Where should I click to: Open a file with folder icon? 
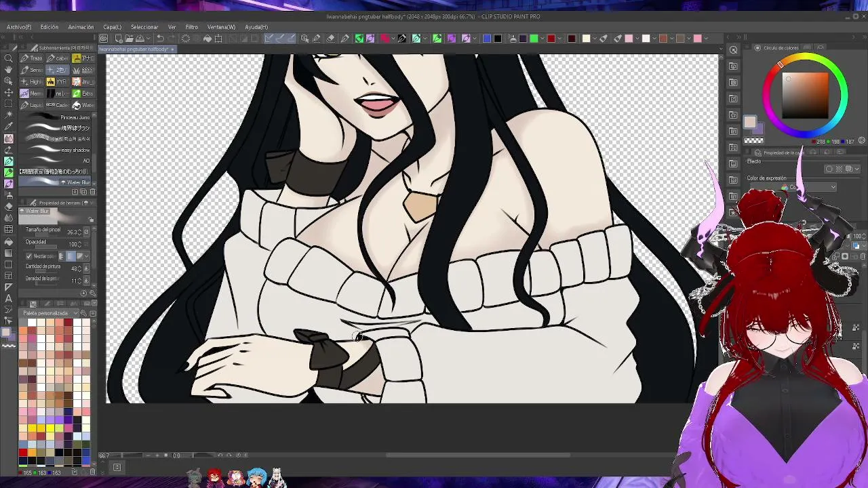tap(128, 39)
